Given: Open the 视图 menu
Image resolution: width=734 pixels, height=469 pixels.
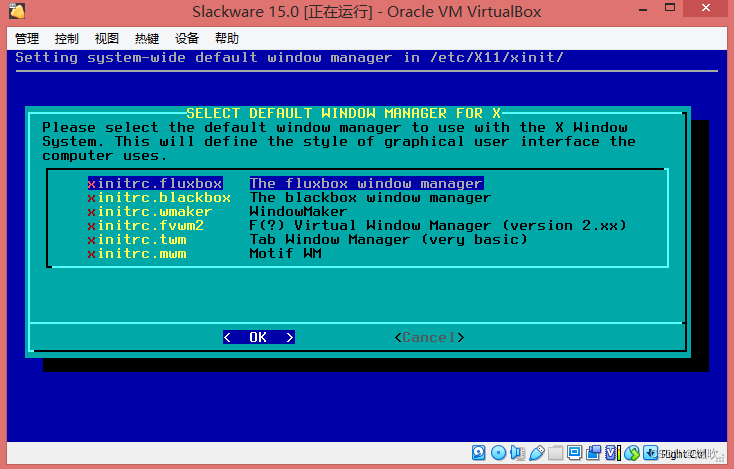Looking at the screenshot, I should pyautogui.click(x=107, y=38).
